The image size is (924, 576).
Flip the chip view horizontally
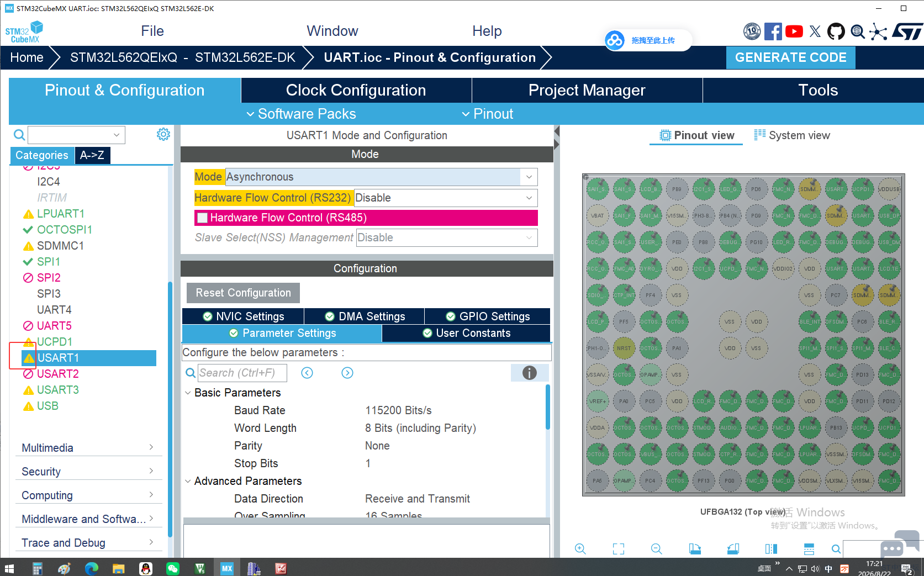point(771,548)
